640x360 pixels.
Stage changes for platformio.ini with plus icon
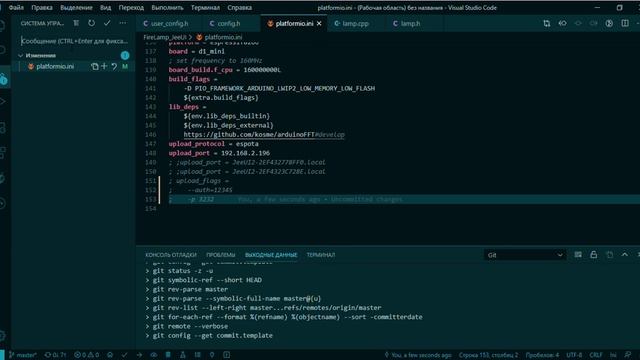104,66
